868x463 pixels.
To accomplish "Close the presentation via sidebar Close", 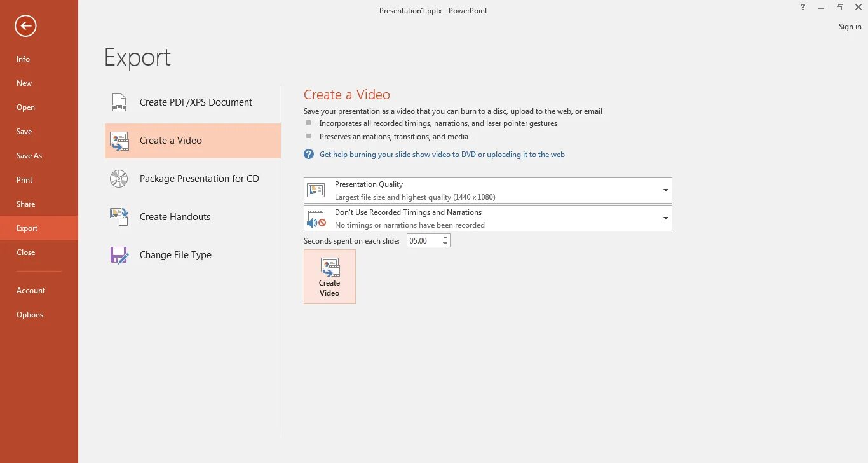I will pos(39,252).
